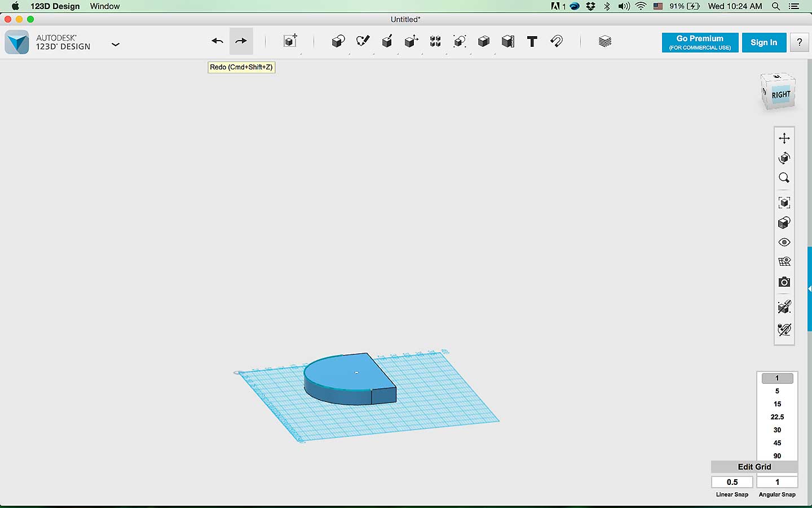Select the Snap magnet tool
Screen dimensions: 812x508
click(557, 41)
